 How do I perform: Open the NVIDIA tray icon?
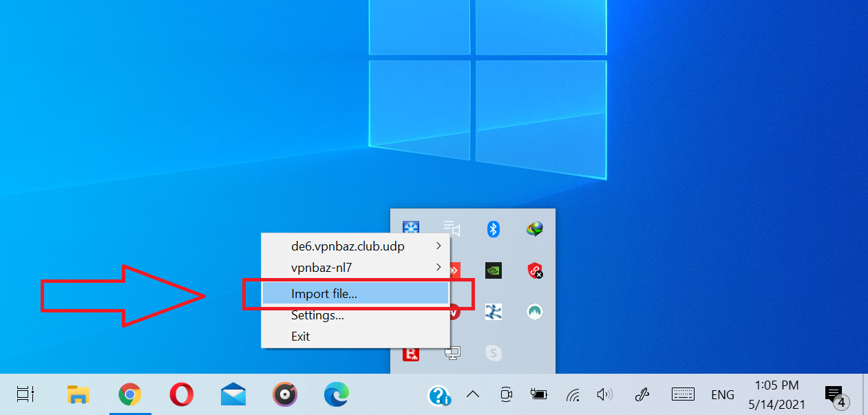(493, 270)
